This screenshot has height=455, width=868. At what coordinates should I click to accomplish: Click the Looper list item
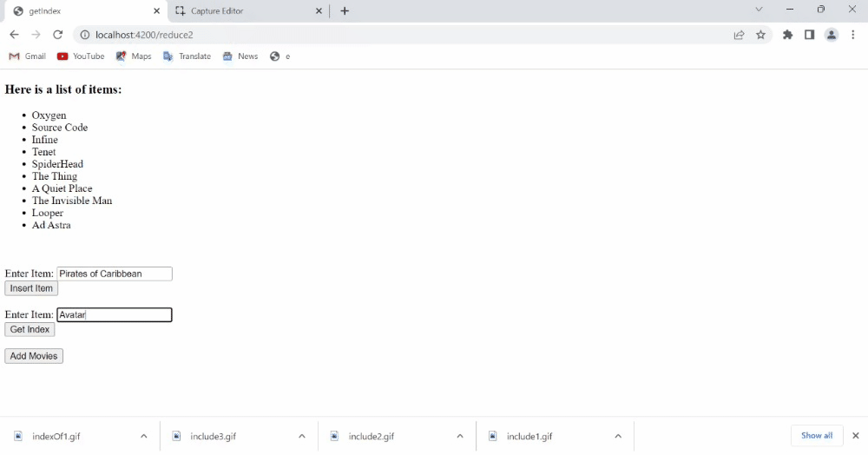click(48, 213)
